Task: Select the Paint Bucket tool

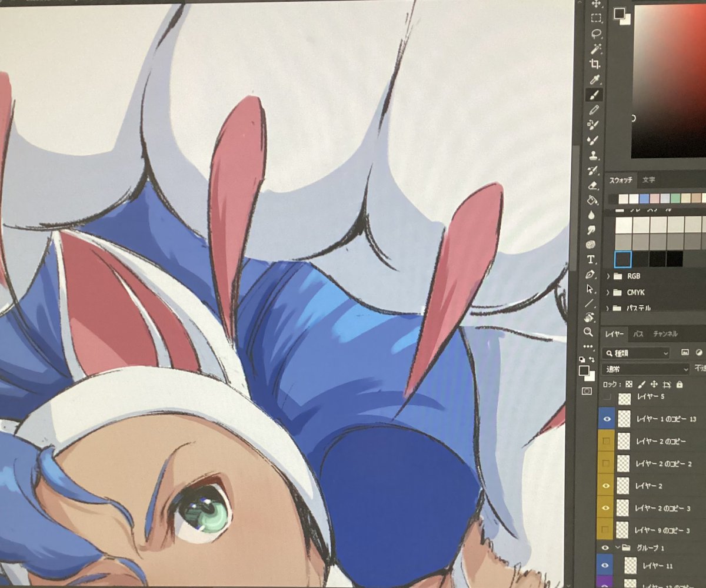Action: pyautogui.click(x=592, y=201)
